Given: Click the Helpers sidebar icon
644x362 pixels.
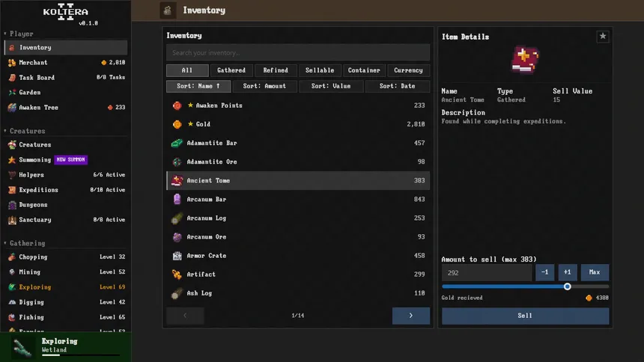Looking at the screenshot, I should point(12,175).
